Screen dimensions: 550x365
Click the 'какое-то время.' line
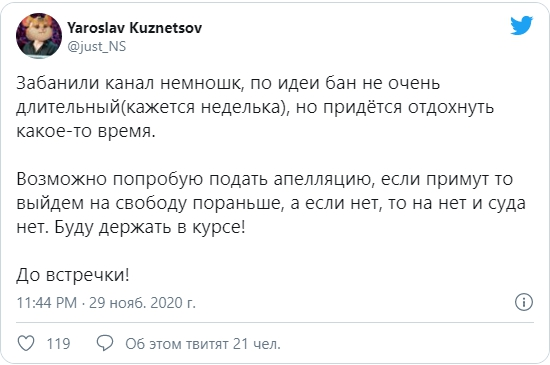[86, 131]
